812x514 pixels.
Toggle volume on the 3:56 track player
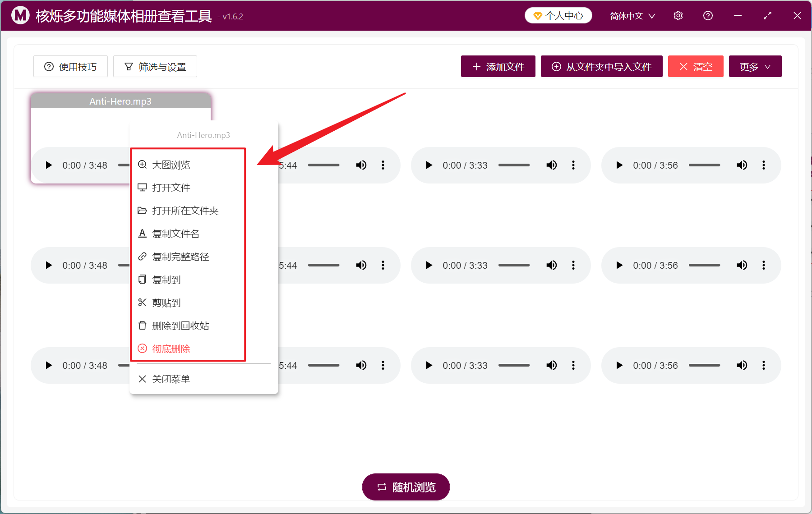point(742,165)
